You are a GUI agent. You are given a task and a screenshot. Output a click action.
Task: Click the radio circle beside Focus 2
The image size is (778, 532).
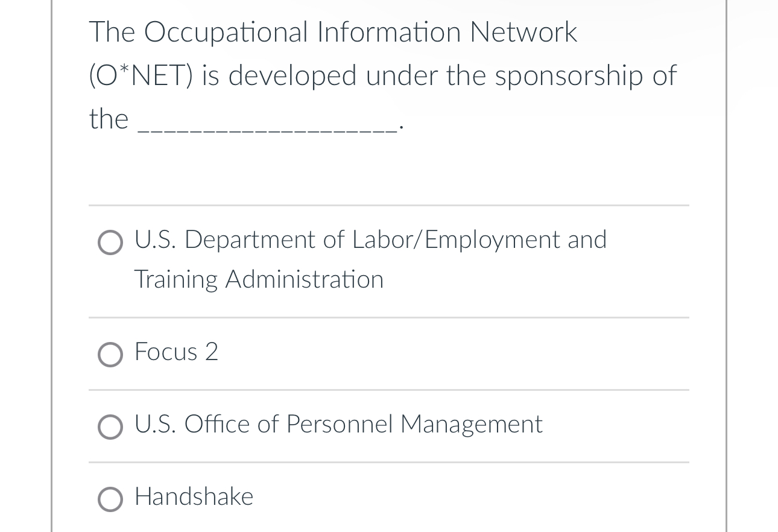pyautogui.click(x=110, y=355)
